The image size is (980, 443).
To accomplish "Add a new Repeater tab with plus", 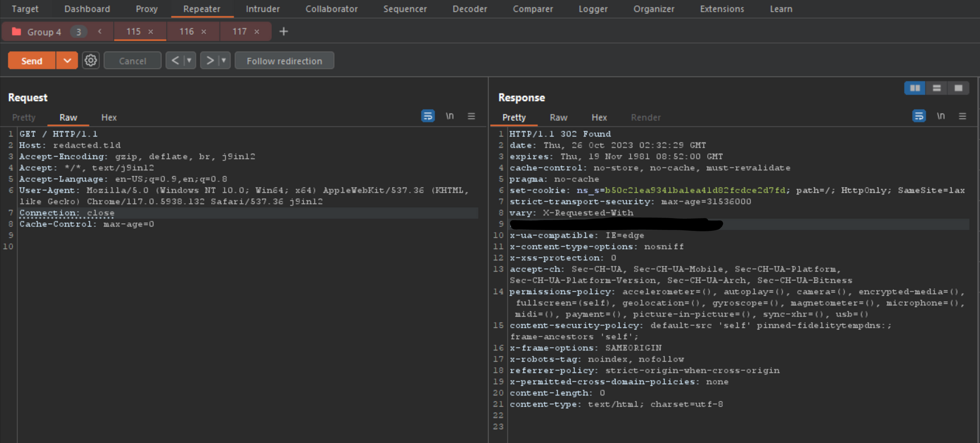I will click(284, 31).
